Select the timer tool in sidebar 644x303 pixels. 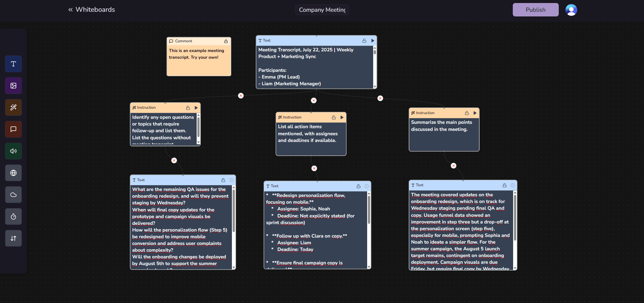click(x=13, y=216)
